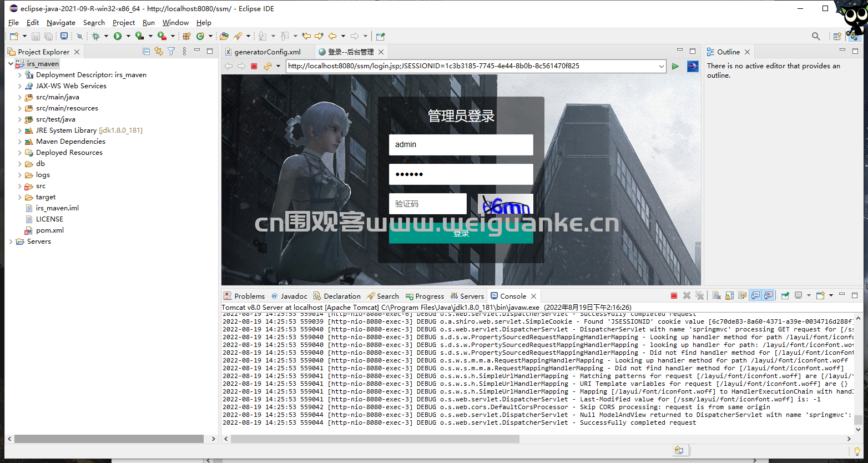
Task: Click the Open Terminal monitor icon
Action: pyautogui.click(x=64, y=36)
